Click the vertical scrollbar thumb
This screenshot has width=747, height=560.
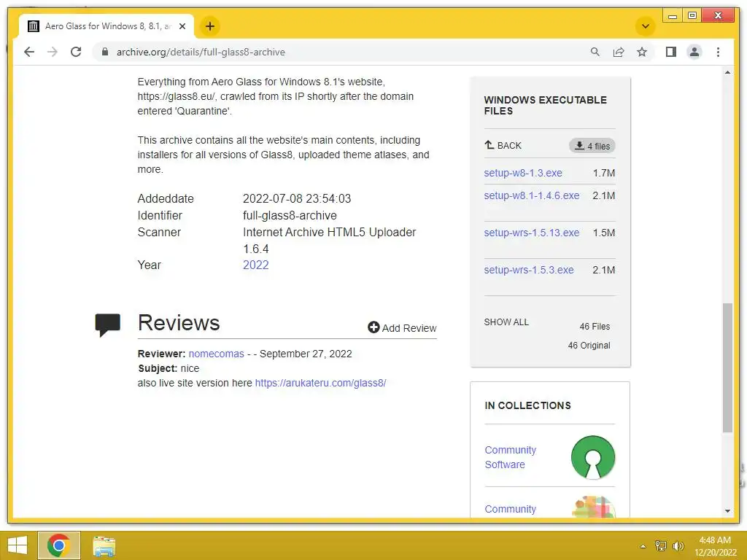pos(727,367)
